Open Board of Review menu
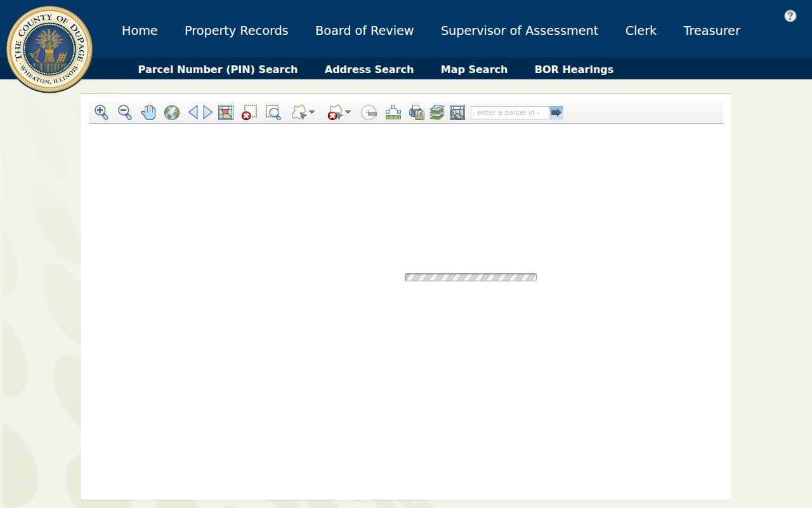Image resolution: width=812 pixels, height=508 pixels. pos(365,30)
